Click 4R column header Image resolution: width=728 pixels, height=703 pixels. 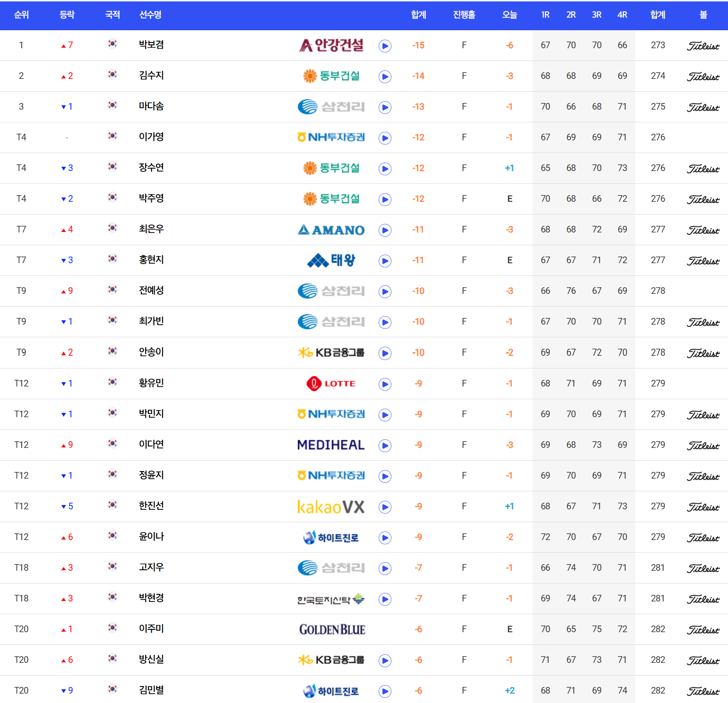pyautogui.click(x=622, y=15)
